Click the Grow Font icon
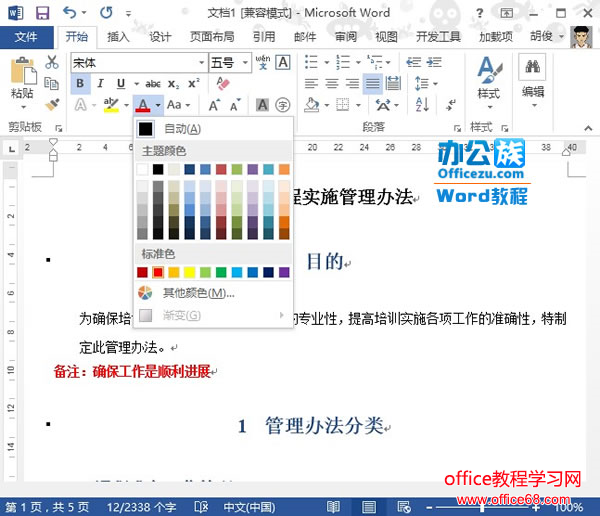This screenshot has height=516, width=600. click(x=214, y=105)
